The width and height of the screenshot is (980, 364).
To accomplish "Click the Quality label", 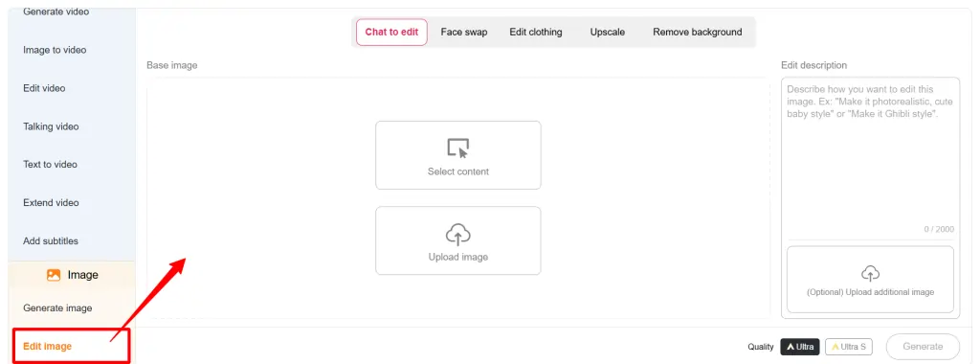I will (761, 347).
